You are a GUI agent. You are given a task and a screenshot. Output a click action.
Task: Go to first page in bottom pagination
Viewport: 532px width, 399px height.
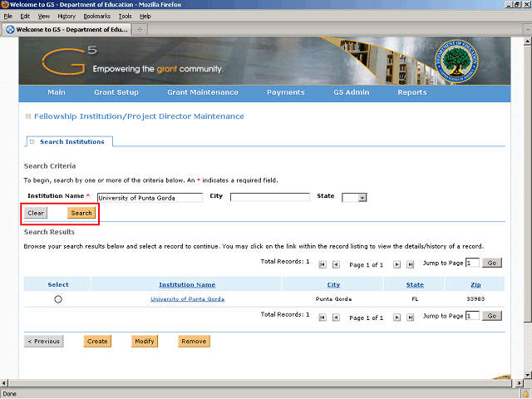[323, 318]
